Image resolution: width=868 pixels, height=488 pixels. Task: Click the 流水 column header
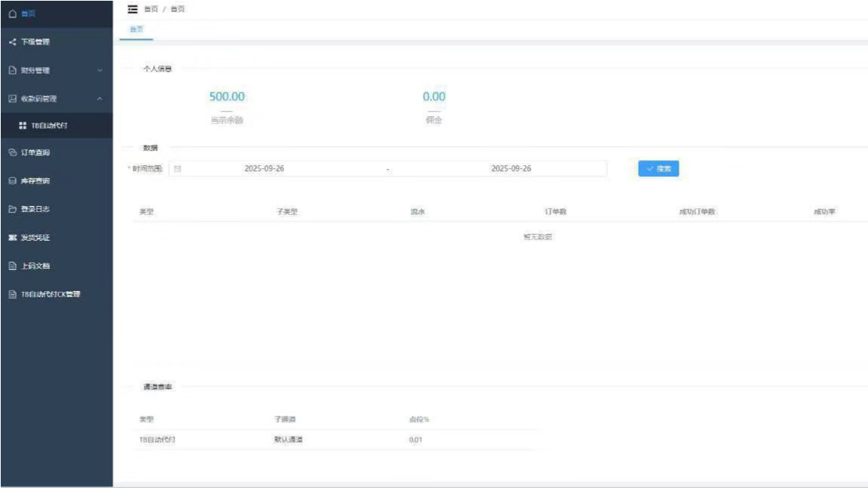417,212
